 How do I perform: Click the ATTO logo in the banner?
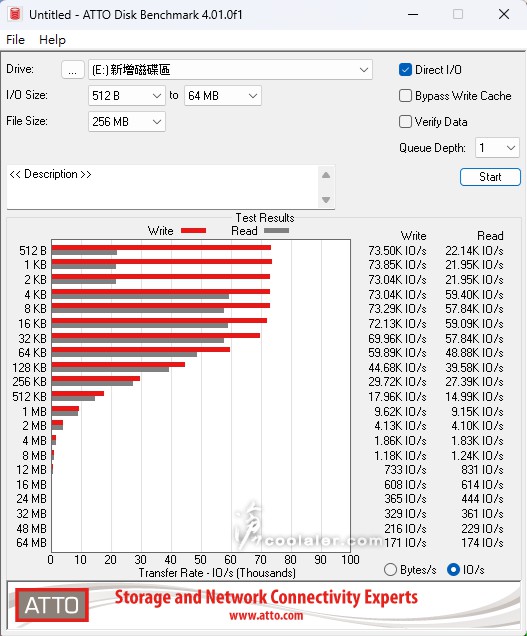pyautogui.click(x=52, y=605)
